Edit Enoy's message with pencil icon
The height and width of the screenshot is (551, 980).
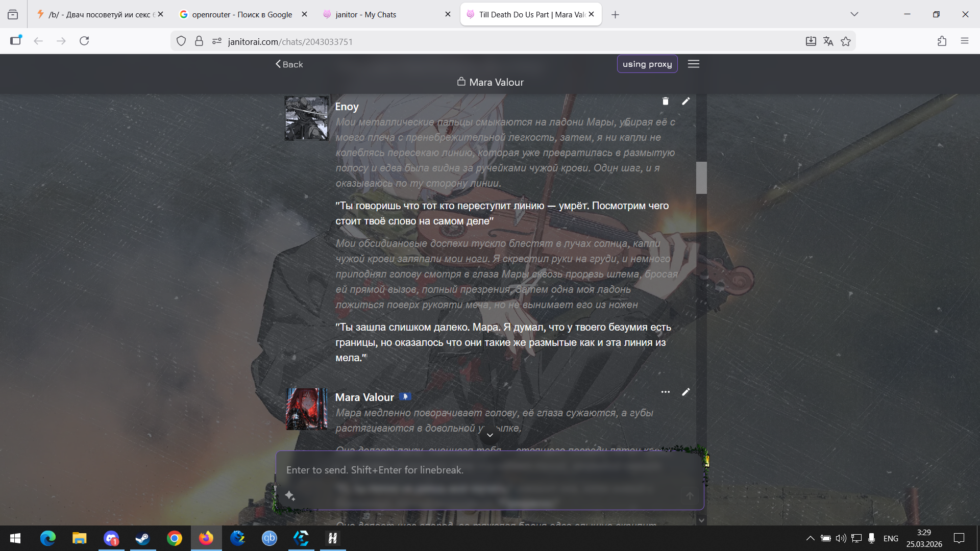click(x=685, y=101)
